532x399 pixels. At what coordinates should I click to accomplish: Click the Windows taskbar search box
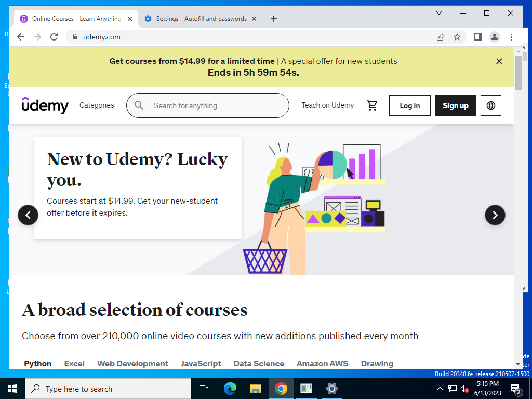[x=108, y=389]
